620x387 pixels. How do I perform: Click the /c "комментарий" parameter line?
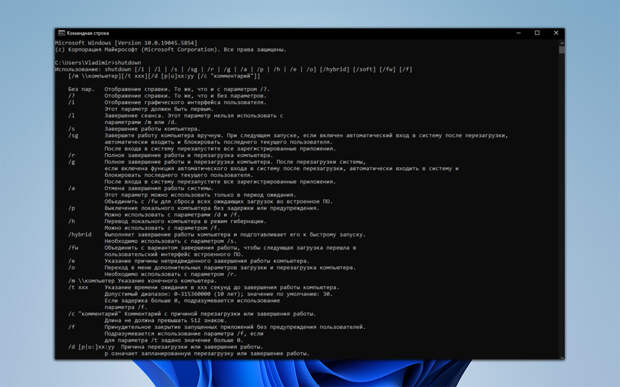[x=192, y=314]
